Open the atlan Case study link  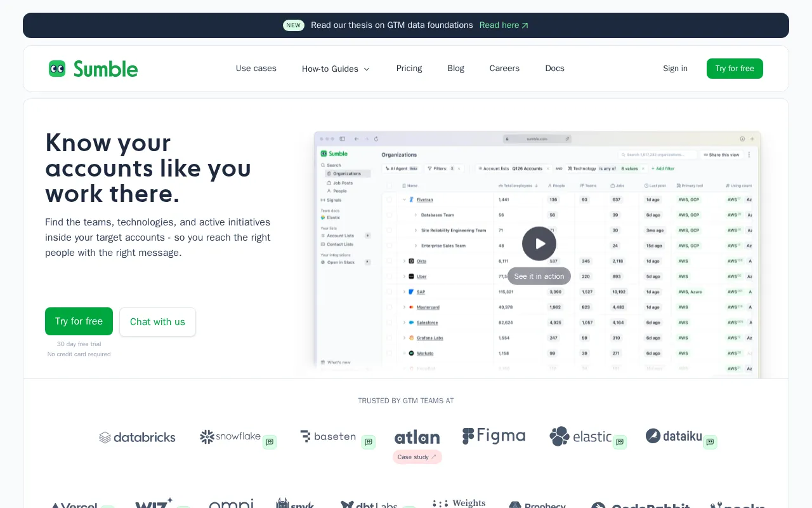(x=417, y=457)
